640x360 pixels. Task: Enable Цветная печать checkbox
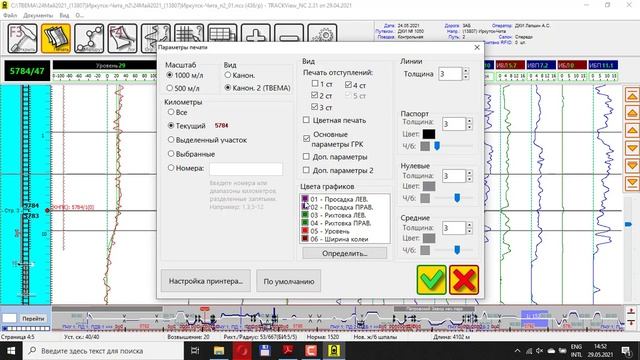click(306, 120)
